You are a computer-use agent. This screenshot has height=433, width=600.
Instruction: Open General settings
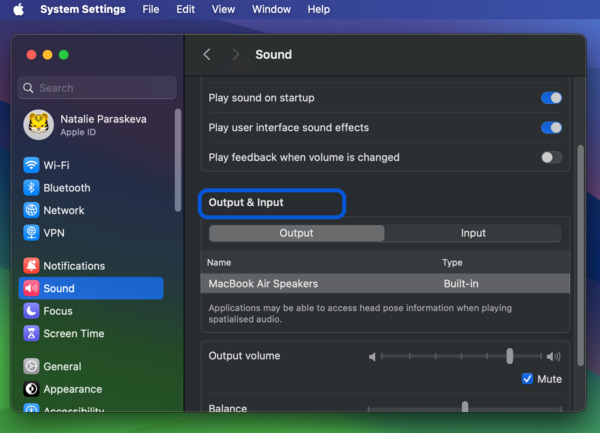tap(91, 366)
